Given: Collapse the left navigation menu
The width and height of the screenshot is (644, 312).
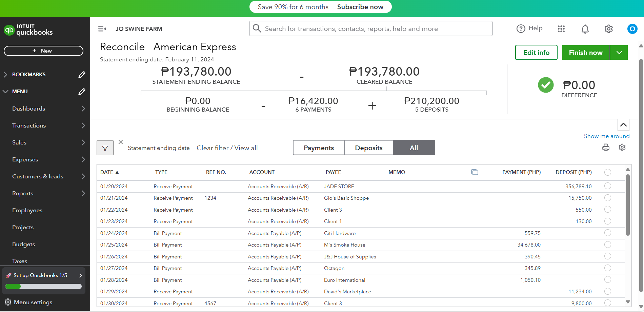Looking at the screenshot, I should (102, 29).
